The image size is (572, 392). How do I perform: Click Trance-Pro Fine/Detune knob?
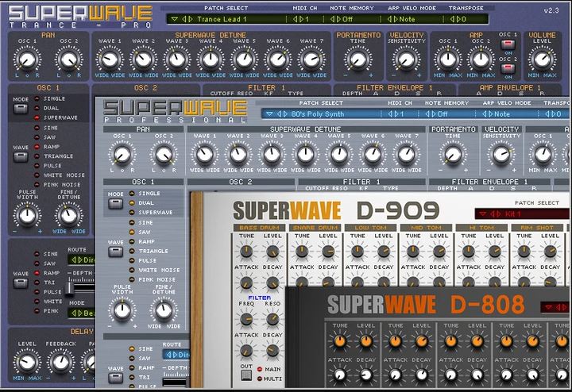68,215
